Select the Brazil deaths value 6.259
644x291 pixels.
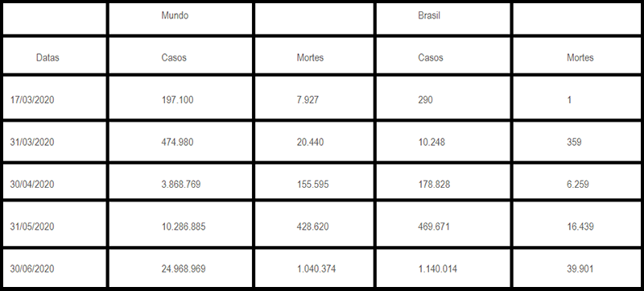(x=576, y=181)
